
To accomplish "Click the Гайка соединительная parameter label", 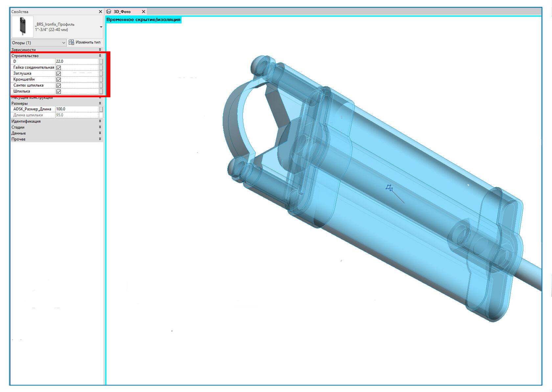I will click(34, 67).
